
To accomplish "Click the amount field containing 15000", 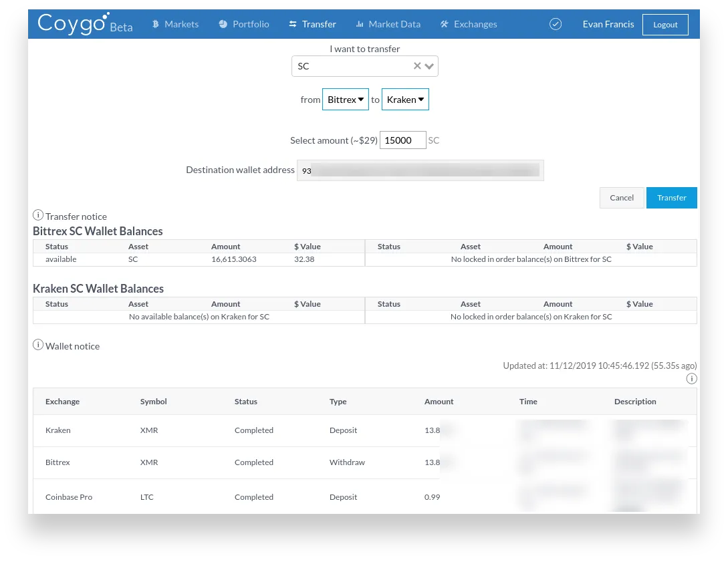I will (402, 140).
